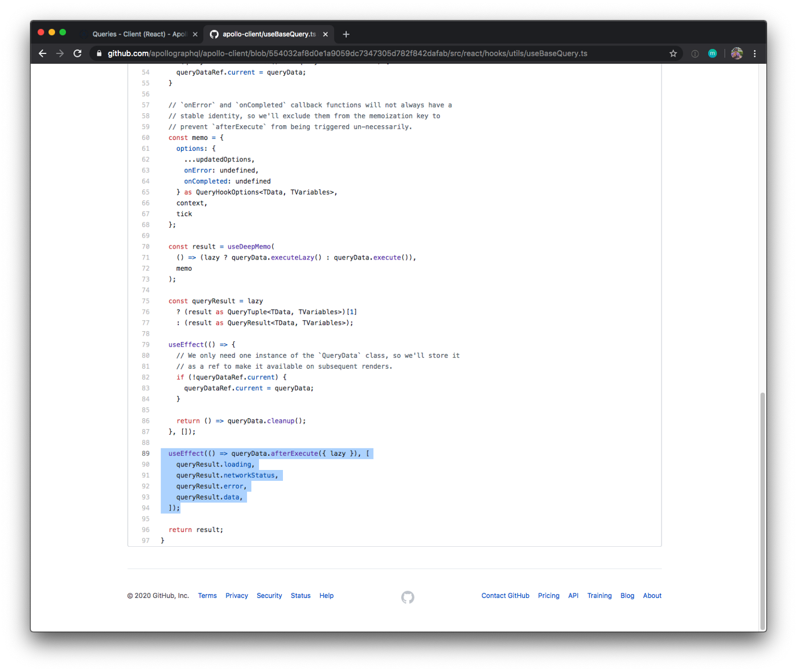The width and height of the screenshot is (797, 672).
Task: Select line number 94
Action: click(x=146, y=508)
